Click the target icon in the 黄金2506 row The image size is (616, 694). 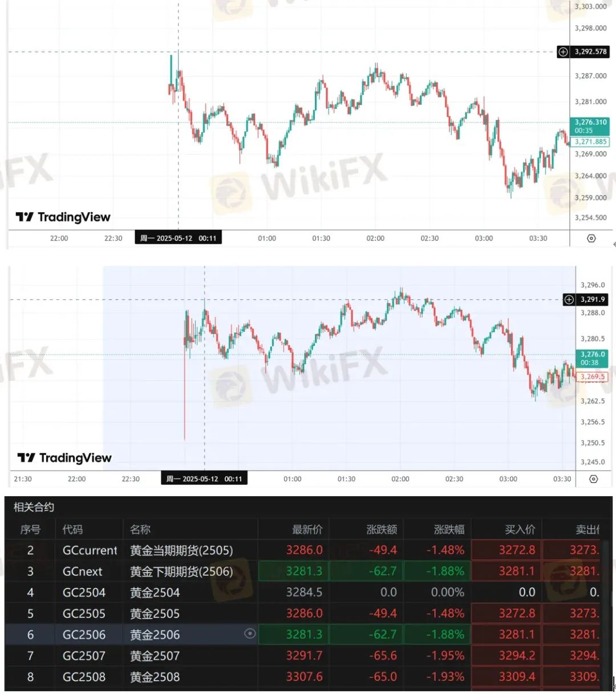tap(250, 634)
